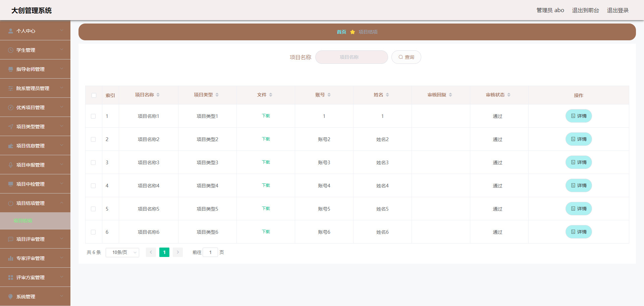This screenshot has width=644, height=306.
Task: Sort by 文件 column arrows
Action: (271, 95)
